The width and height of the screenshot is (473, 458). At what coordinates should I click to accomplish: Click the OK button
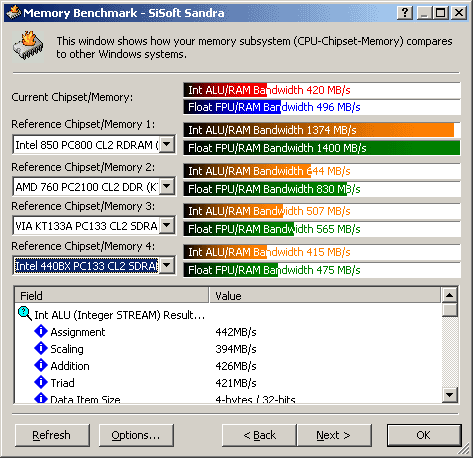(424, 435)
